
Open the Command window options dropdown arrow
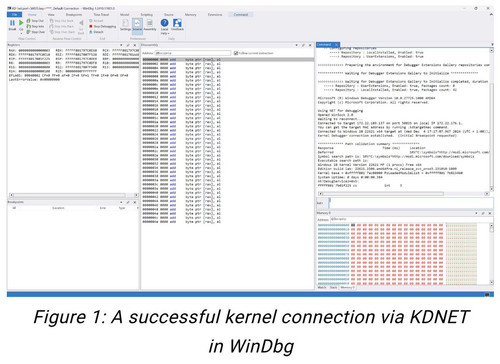(x=492, y=44)
